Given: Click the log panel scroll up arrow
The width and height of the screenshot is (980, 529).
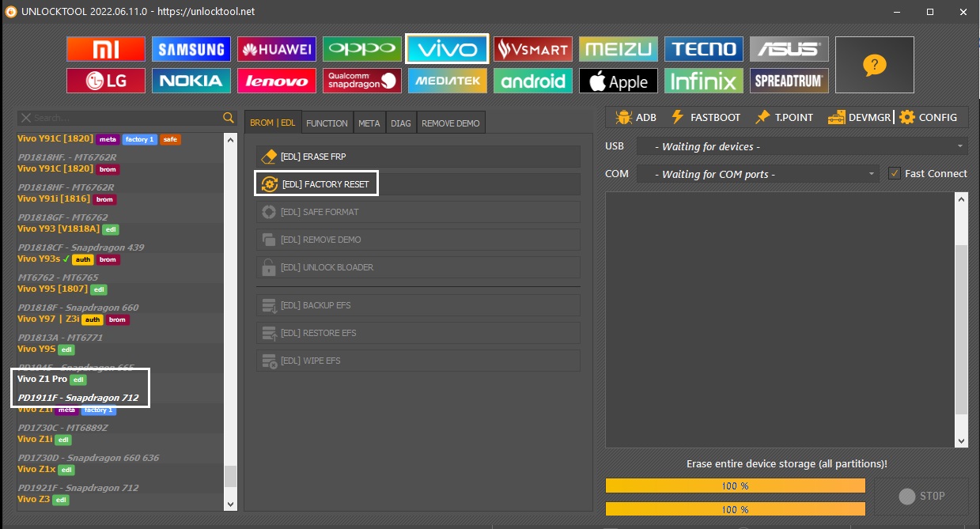Looking at the screenshot, I should coord(962,199).
